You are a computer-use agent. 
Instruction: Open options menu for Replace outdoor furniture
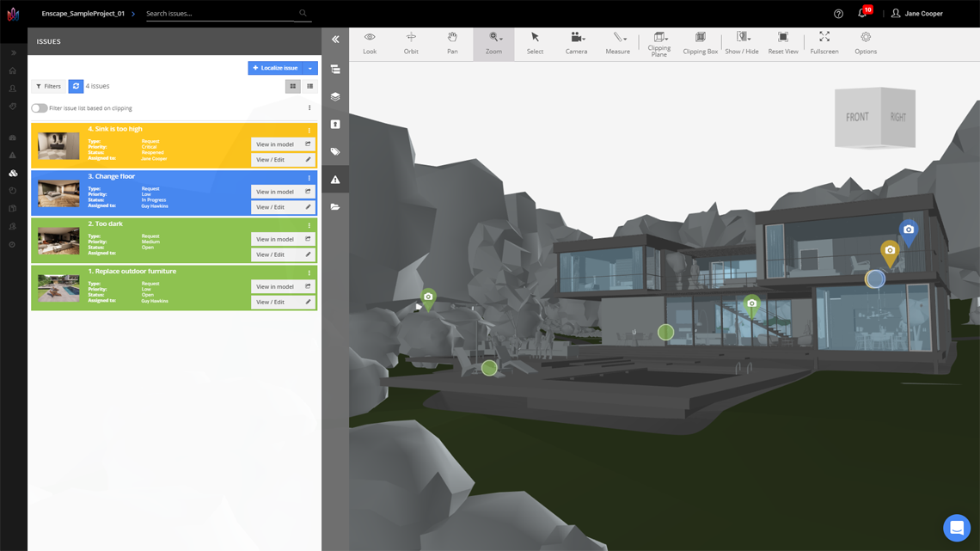[x=309, y=273]
